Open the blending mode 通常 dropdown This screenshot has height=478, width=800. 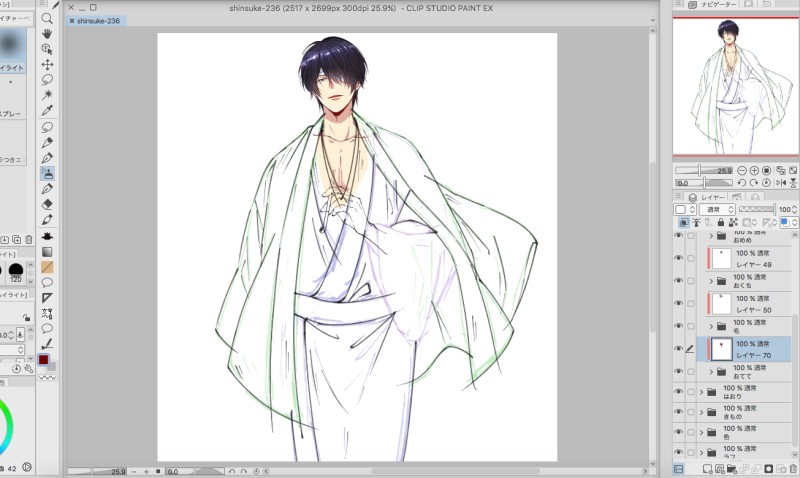coord(717,210)
